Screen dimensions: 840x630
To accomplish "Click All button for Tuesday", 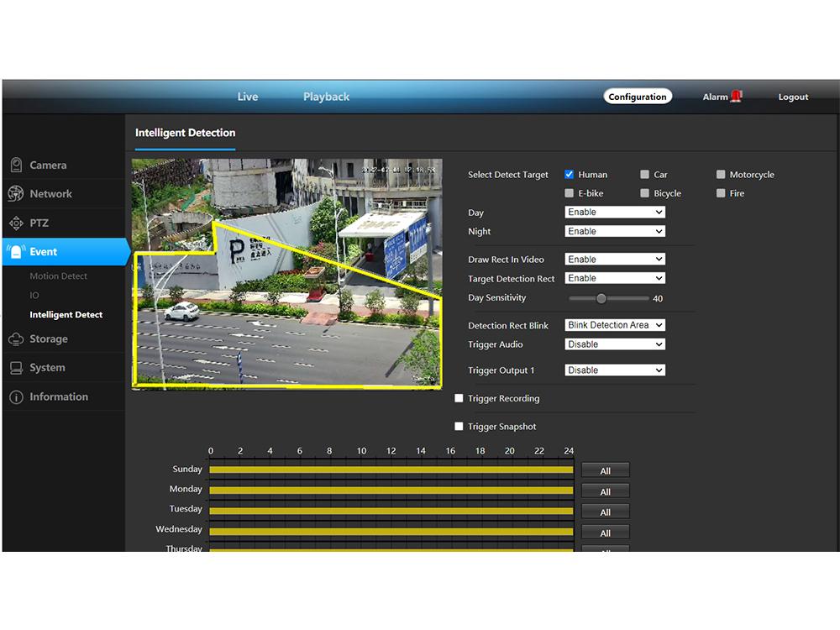I will coord(606,512).
